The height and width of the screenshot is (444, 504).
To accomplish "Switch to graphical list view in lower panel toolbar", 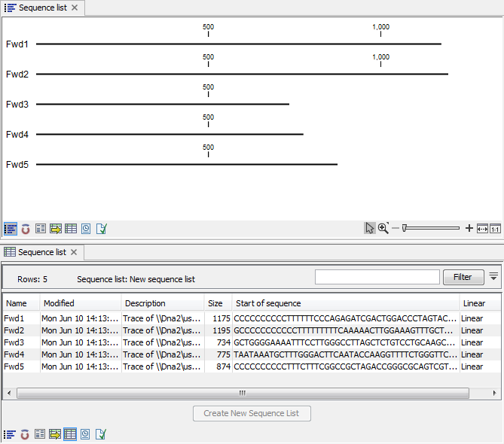I will (x=10, y=434).
